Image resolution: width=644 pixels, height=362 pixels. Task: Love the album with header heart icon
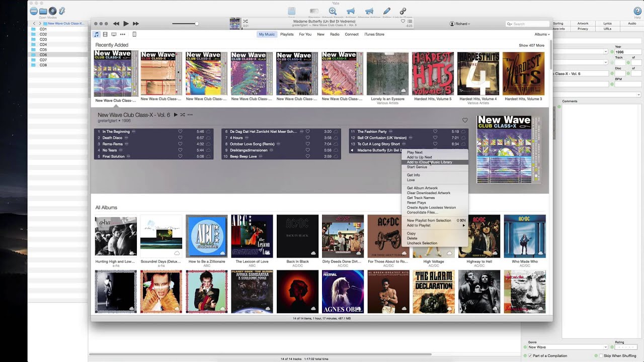pyautogui.click(x=465, y=120)
